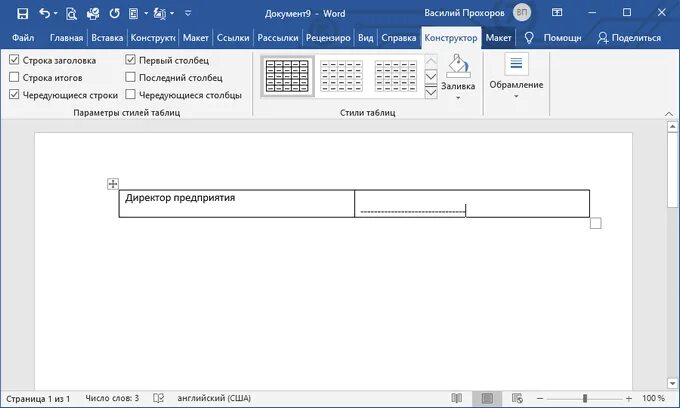Click the lightbulb Tell Me icon

click(529, 38)
